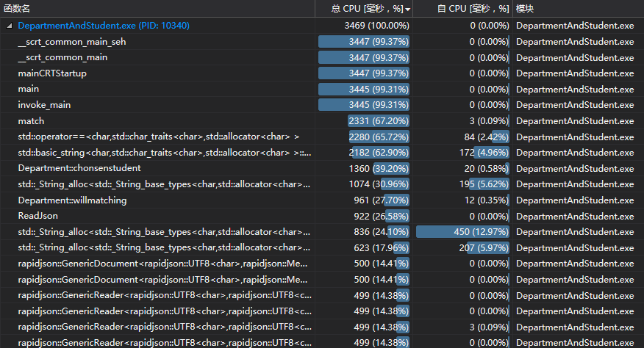
Task: Select the std::basic_string function row
Action: [322, 153]
